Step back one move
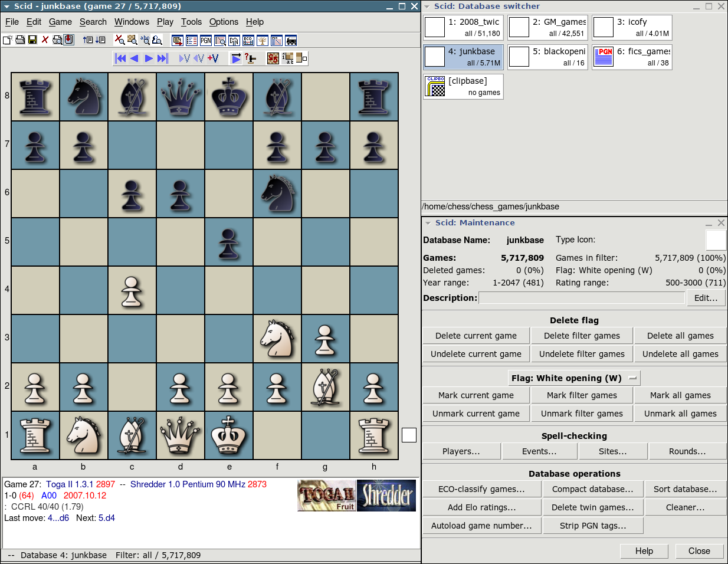 tap(135, 58)
